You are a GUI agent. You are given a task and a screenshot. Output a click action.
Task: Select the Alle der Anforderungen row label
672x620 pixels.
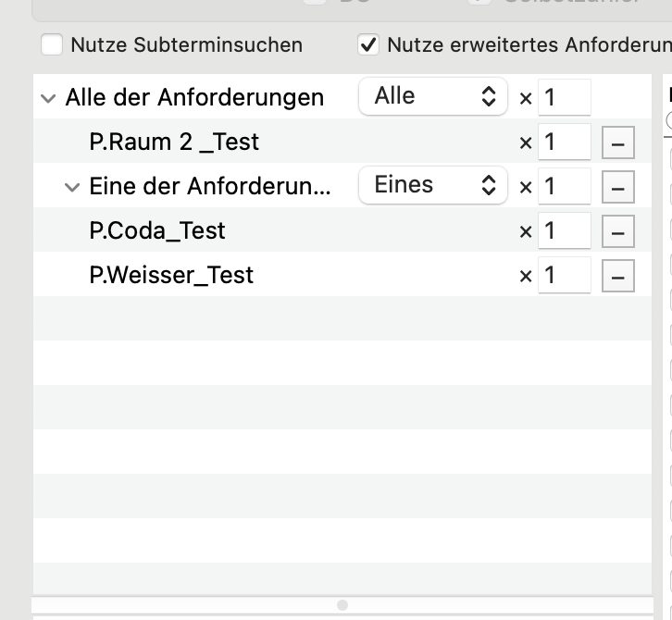click(x=194, y=97)
